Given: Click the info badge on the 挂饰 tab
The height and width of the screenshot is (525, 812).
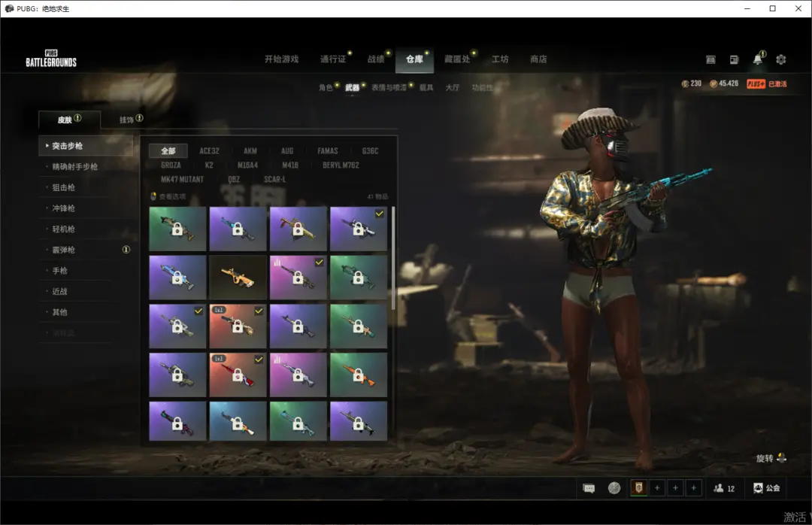Looking at the screenshot, I should pyautogui.click(x=139, y=117).
